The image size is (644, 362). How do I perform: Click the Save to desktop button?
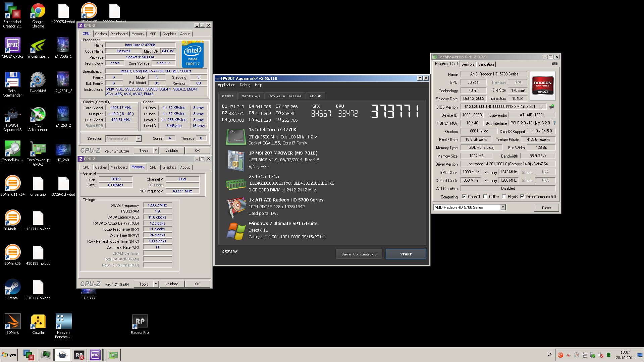click(x=359, y=254)
